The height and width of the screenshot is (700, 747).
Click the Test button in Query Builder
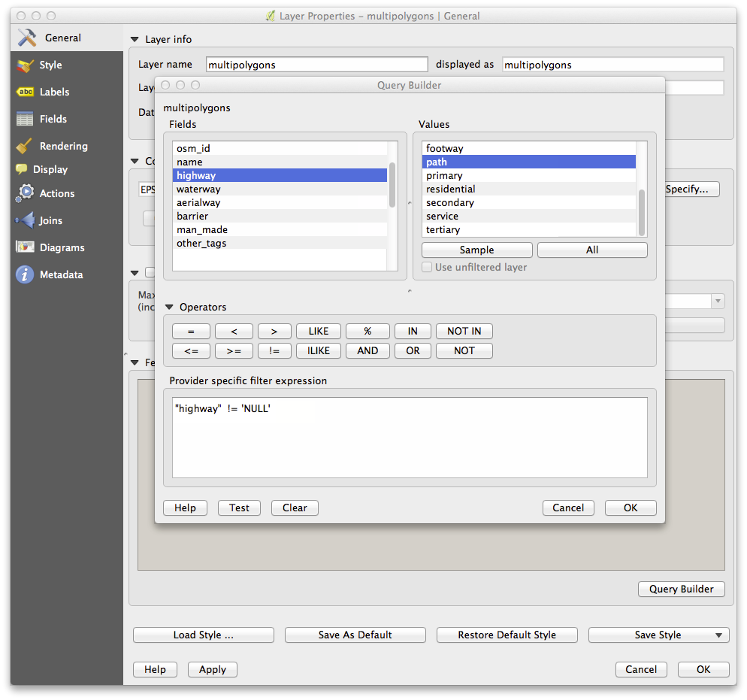[x=239, y=508]
